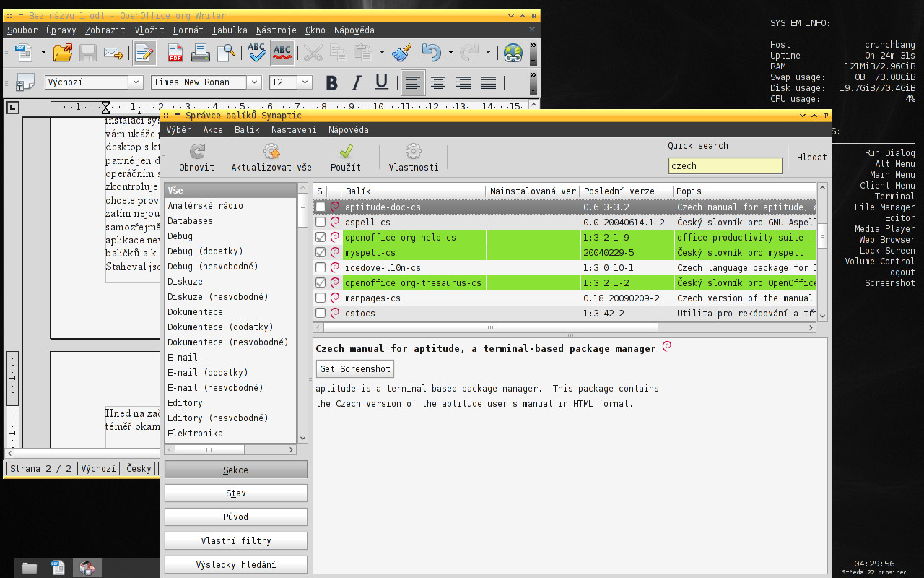Expand Writer formatting toolbar overflow chevron
The width and height of the screenshot is (924, 578).
click(533, 77)
